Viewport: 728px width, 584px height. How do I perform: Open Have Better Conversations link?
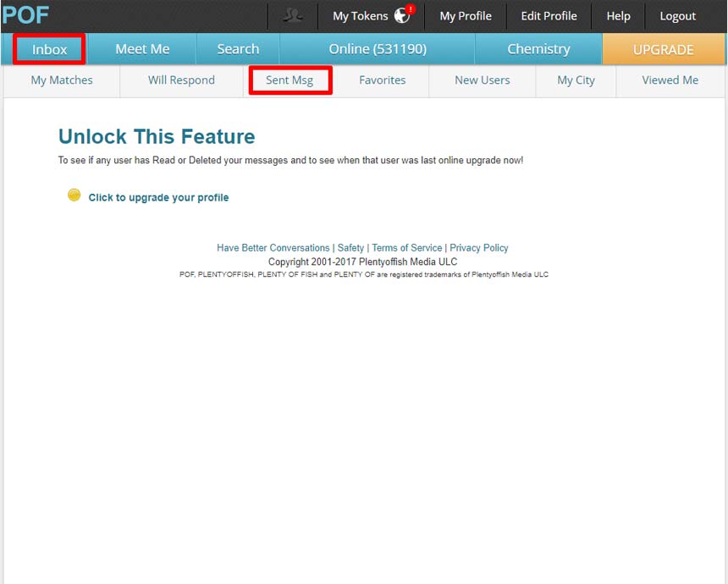point(273,248)
